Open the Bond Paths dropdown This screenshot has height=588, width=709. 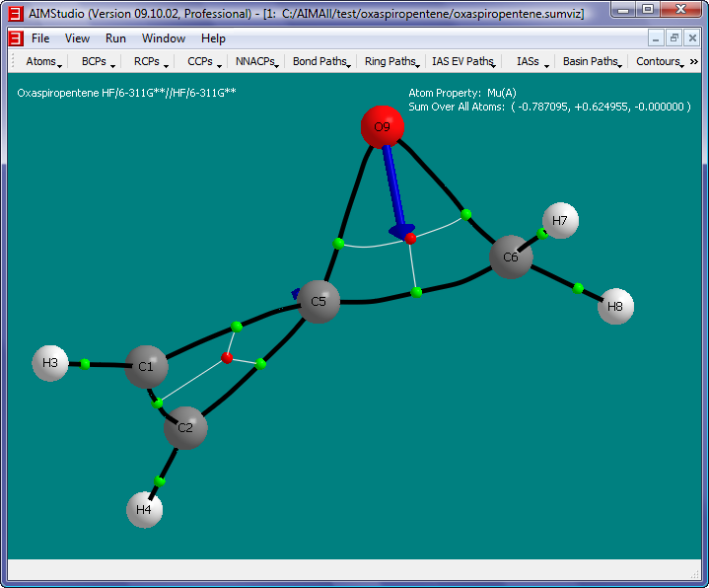[321, 61]
